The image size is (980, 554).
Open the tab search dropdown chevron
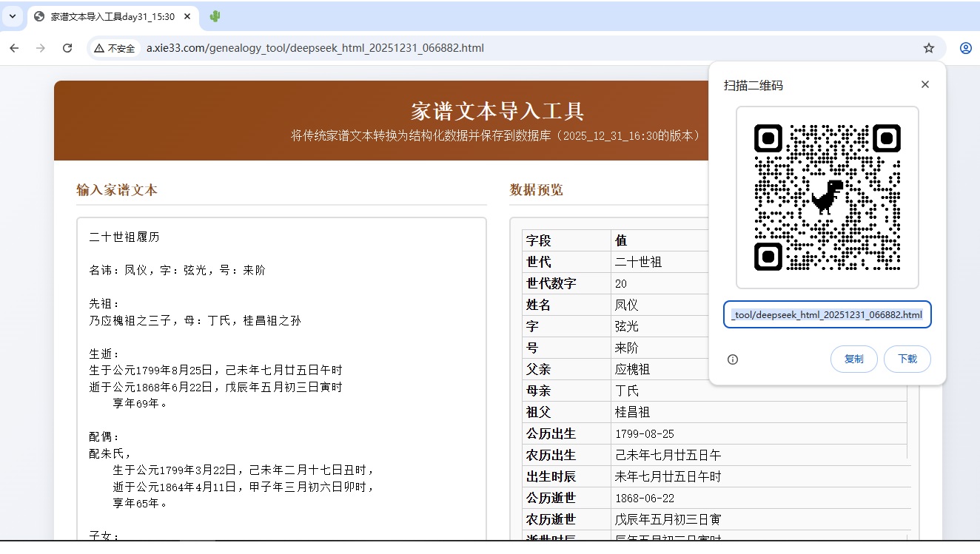pos(12,16)
